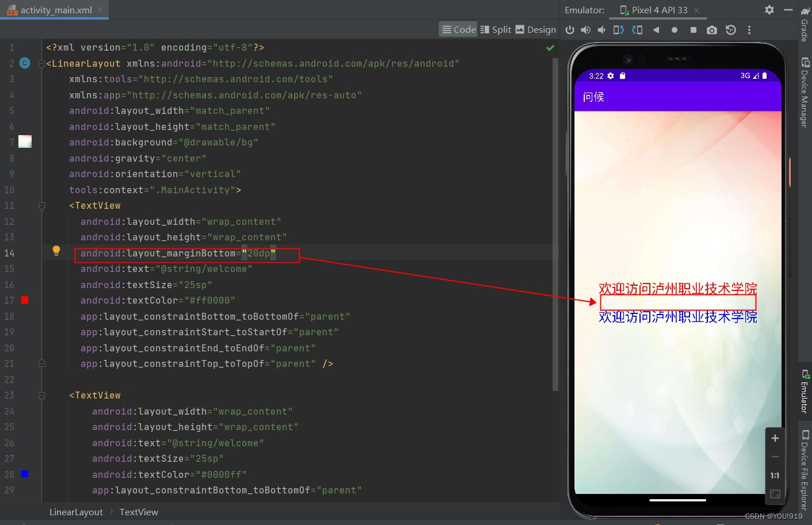Image resolution: width=812 pixels, height=525 pixels.
Task: Collapse the second TextView fold on line 23
Action: (x=41, y=396)
